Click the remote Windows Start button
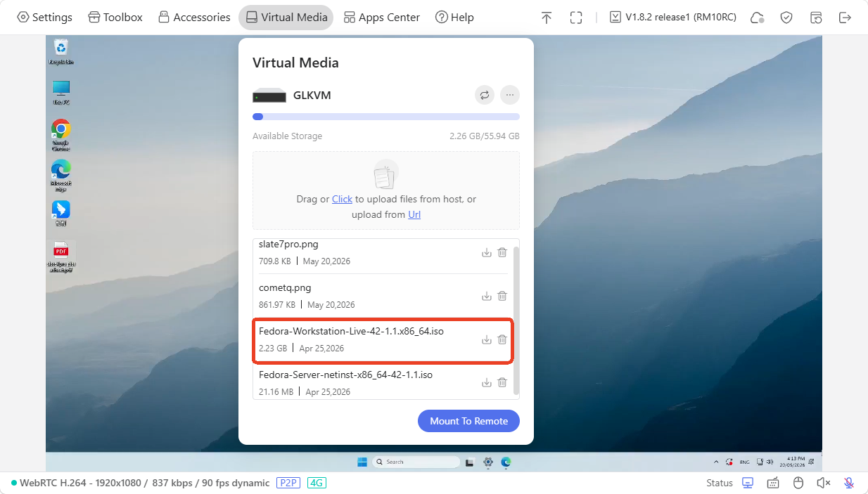868x494 pixels. (x=362, y=462)
